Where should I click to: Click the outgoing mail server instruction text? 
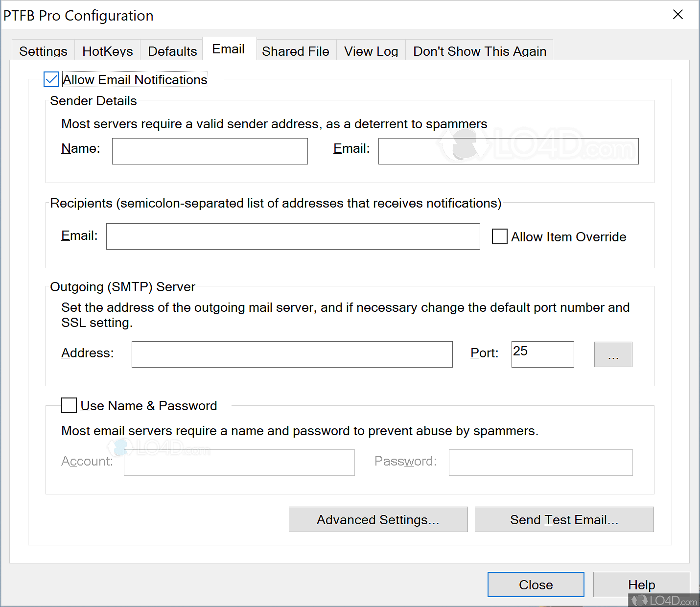click(346, 315)
